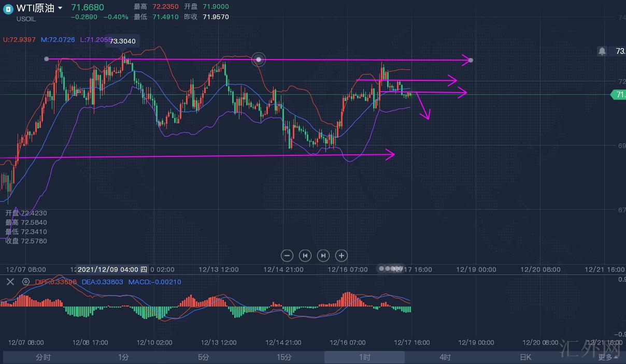Click the WTI crude oil symbol icon
626x364 pixels.
pos(8,8)
